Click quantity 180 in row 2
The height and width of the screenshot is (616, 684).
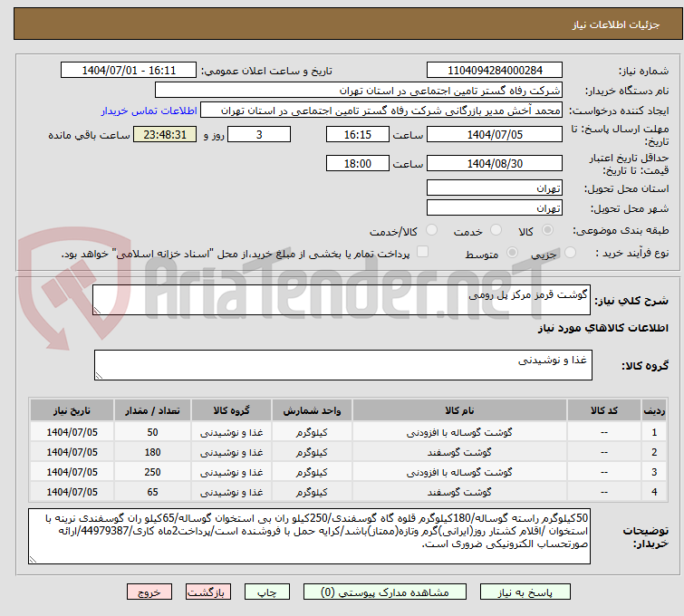[153, 452]
